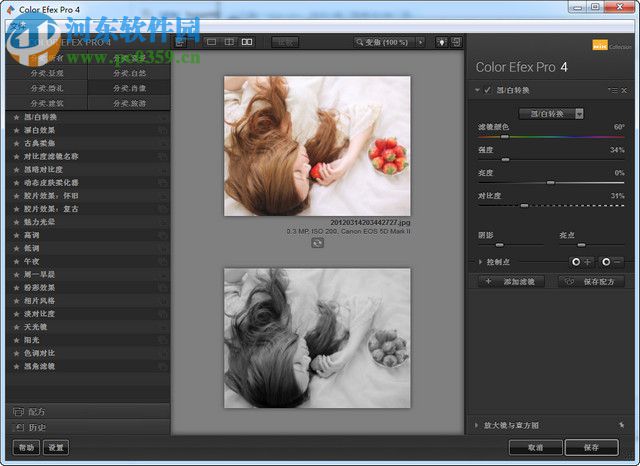Image resolution: width=640 pixels, height=466 pixels.
Task: Open the 黑/白转换 method dropdown
Action: click(551, 113)
